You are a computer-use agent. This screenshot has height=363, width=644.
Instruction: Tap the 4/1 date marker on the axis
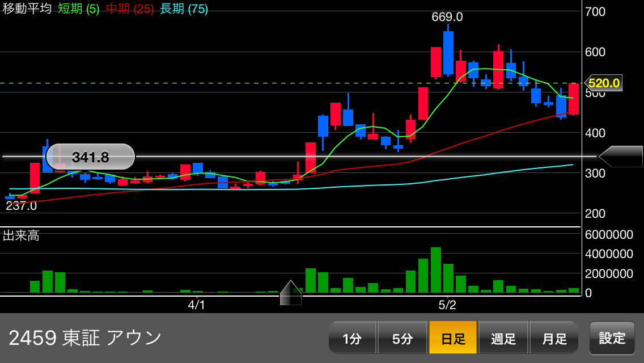coord(196,305)
